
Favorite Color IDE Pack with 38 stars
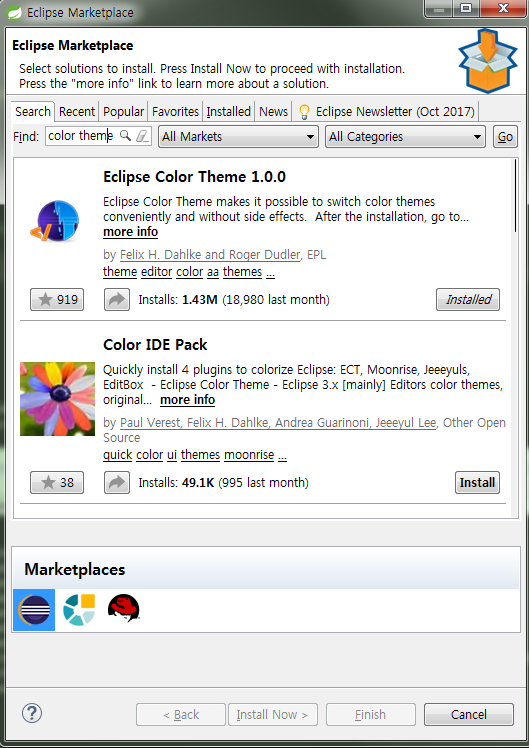[x=57, y=483]
